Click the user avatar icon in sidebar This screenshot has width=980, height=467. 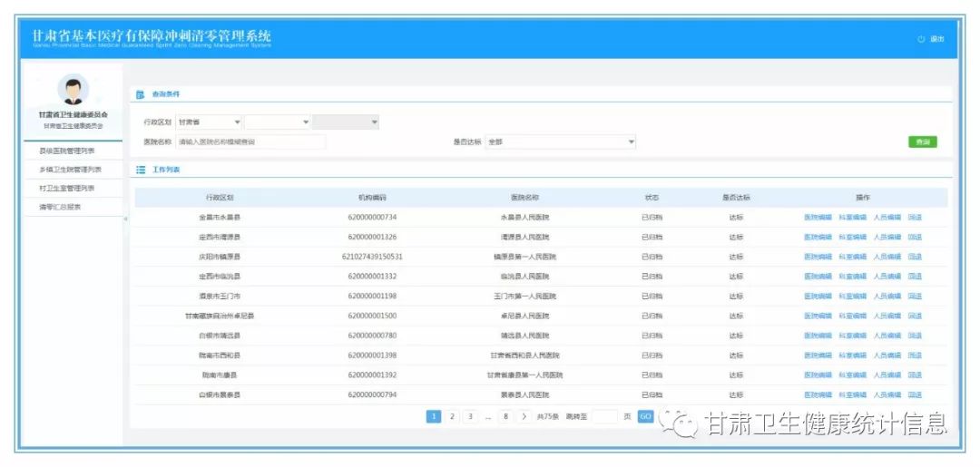(73, 89)
